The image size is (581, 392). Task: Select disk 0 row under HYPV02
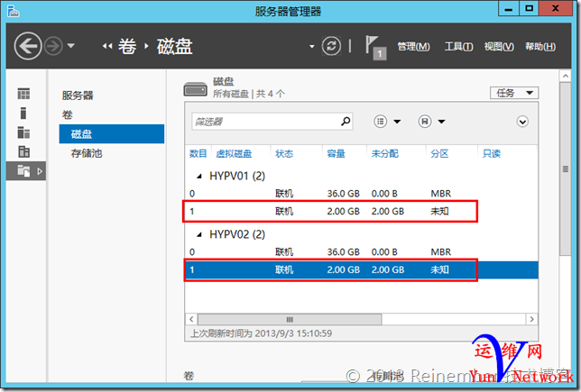click(361, 252)
